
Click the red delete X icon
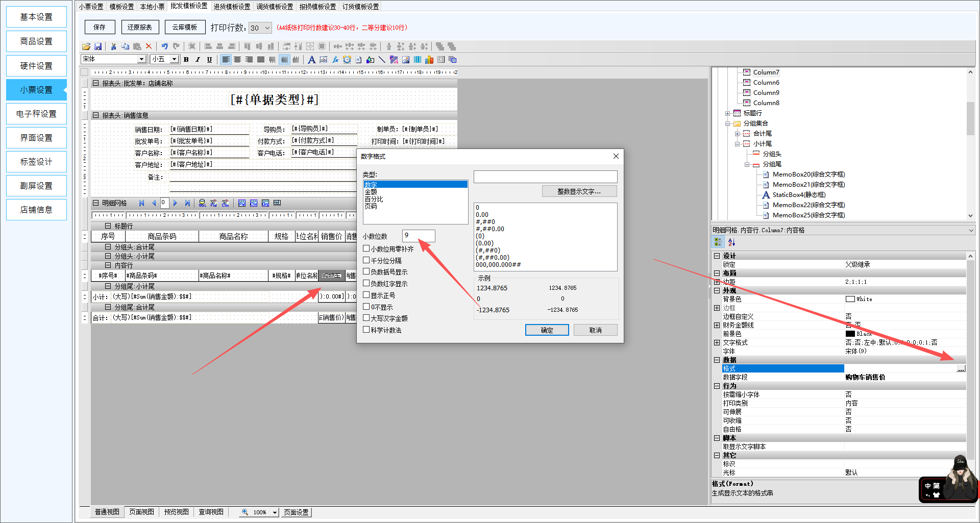[149, 46]
